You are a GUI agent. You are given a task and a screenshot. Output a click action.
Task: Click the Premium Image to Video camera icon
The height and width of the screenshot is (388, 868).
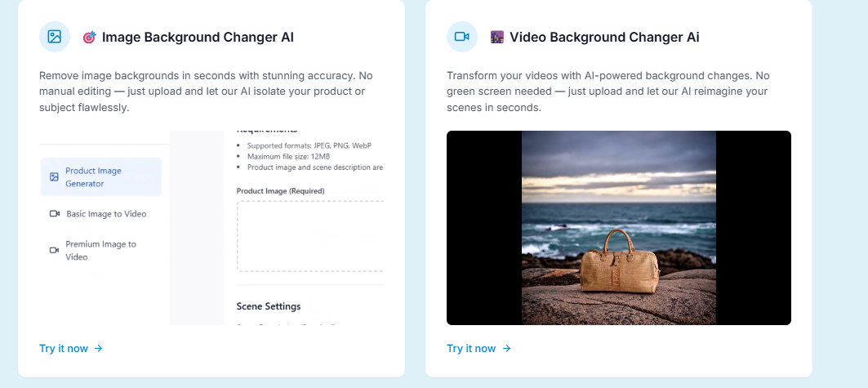[54, 250]
